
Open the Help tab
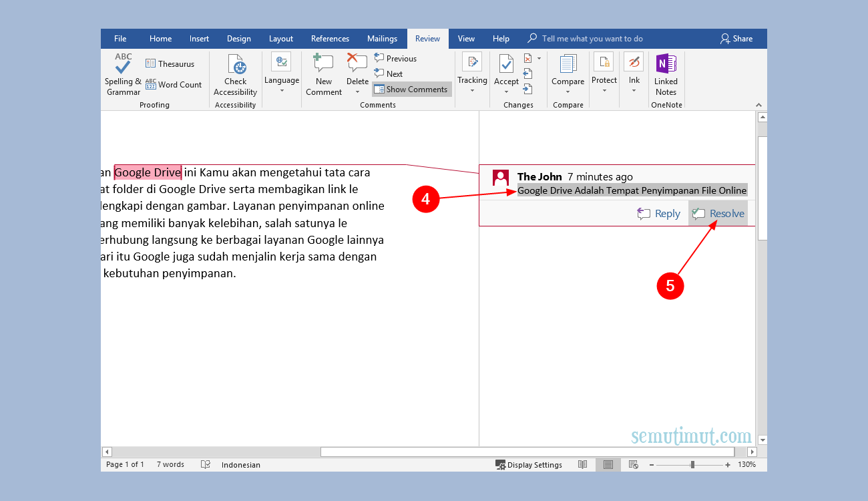point(501,39)
